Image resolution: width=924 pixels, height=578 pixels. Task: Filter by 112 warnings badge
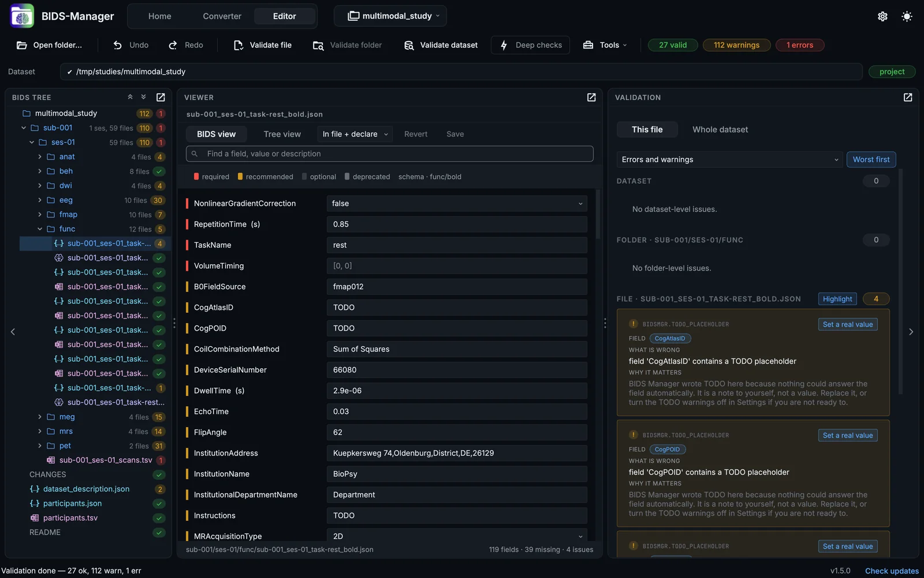pos(736,45)
